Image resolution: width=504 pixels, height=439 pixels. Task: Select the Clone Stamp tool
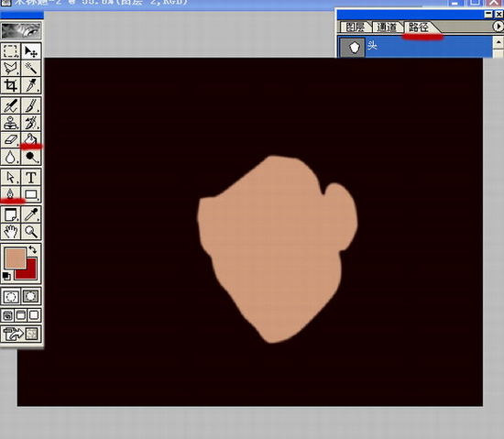[x=11, y=123]
